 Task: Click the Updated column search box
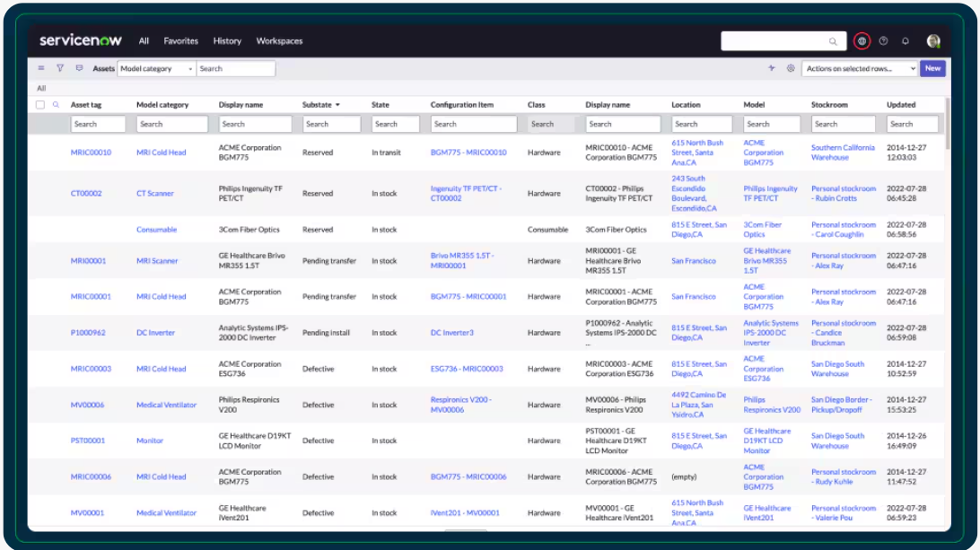912,125
